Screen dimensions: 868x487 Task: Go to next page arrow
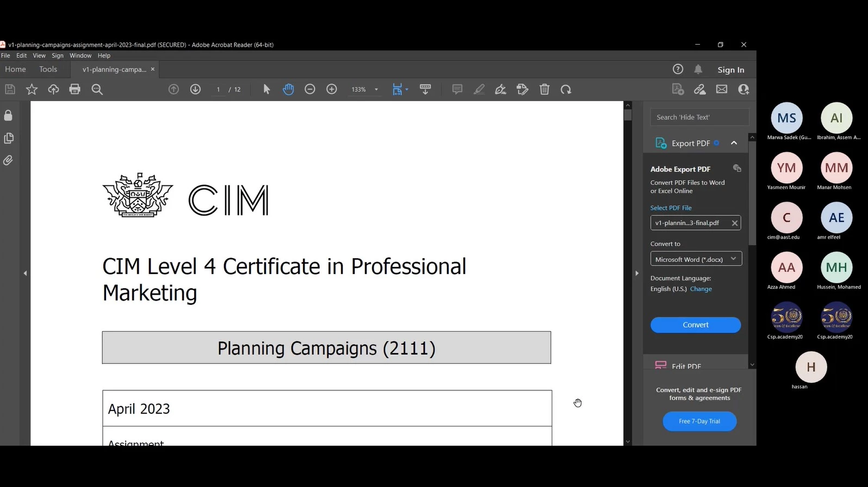click(195, 89)
